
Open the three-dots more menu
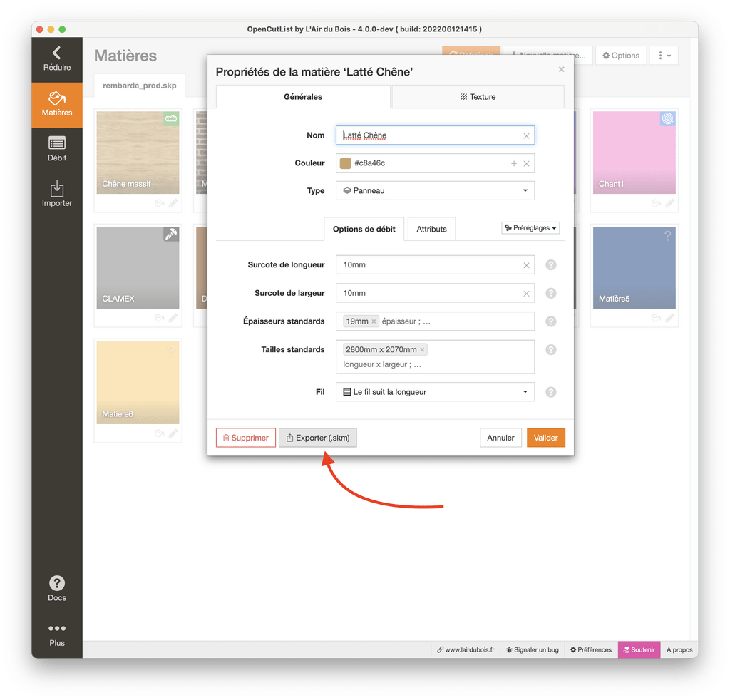coord(664,56)
